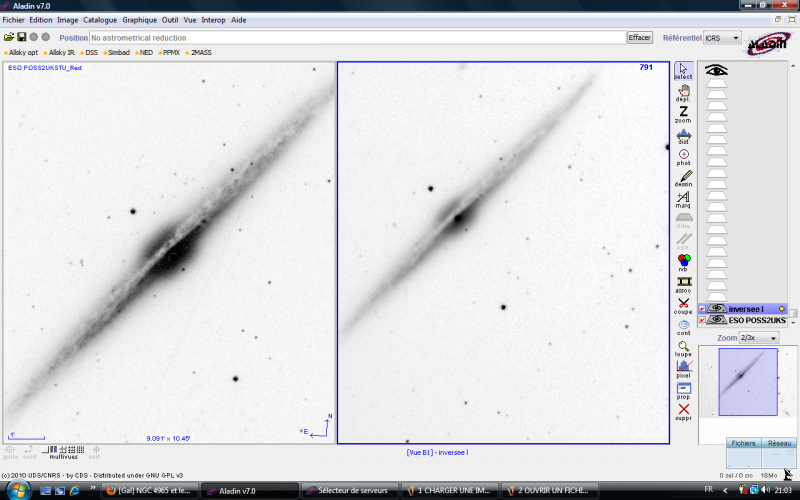The image size is (800, 500).
Task: Click the NED bookmark
Action: (x=144, y=53)
